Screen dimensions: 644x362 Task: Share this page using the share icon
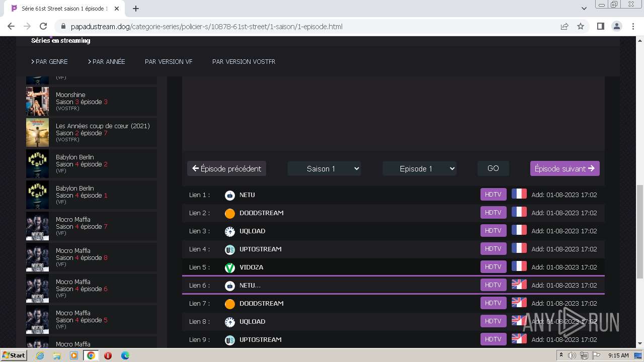pos(565,26)
